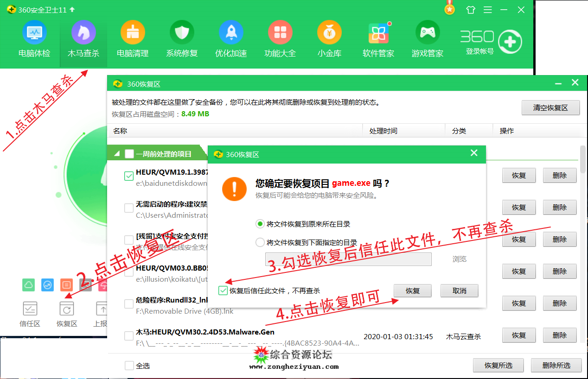Check the [残留]支付宝 row checkbox
The image size is (588, 379).
click(x=129, y=240)
